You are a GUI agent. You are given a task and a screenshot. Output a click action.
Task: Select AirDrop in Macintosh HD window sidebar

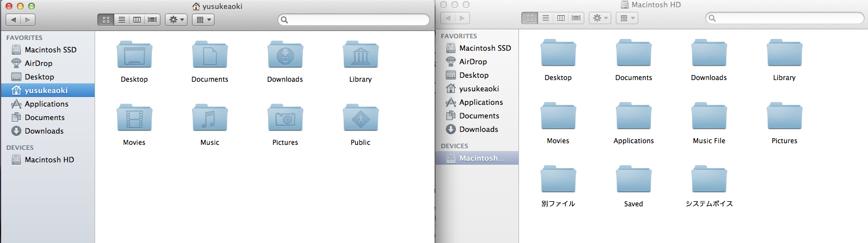tap(477, 61)
